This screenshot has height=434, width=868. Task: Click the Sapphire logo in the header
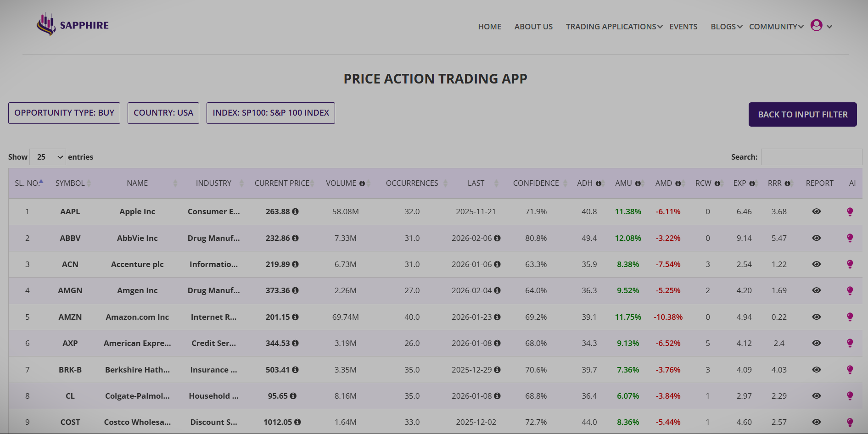click(72, 24)
